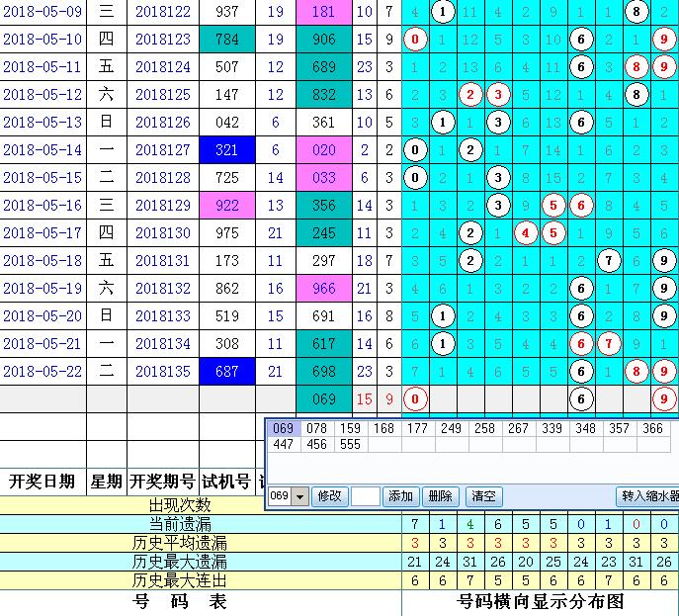Screen dimensions: 679x616
Task: Click the blue highlighted 321 cell
Action: 227,150
